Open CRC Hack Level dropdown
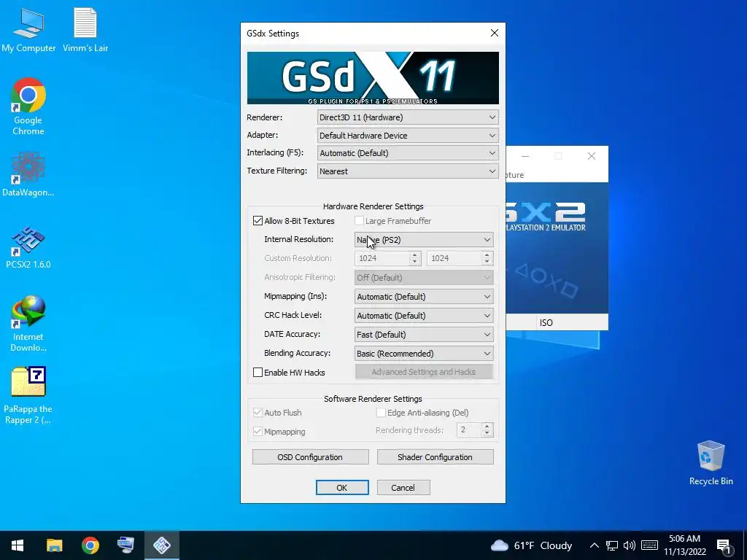 [x=424, y=315]
